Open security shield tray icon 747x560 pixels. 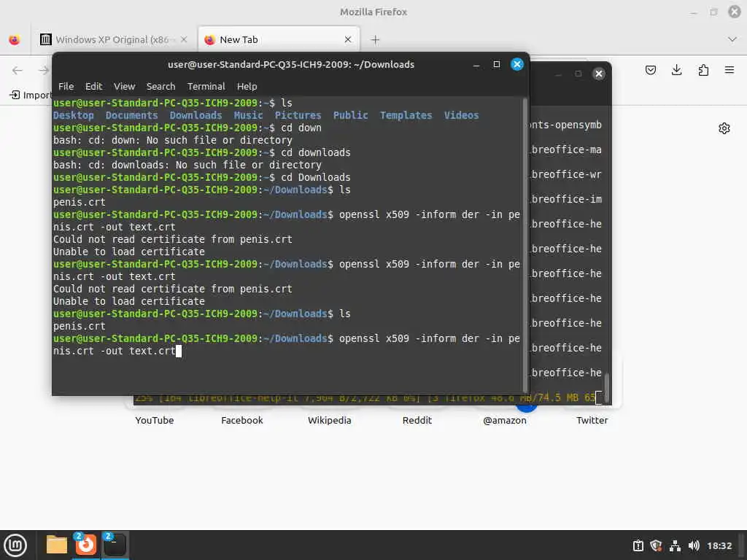pos(656,545)
